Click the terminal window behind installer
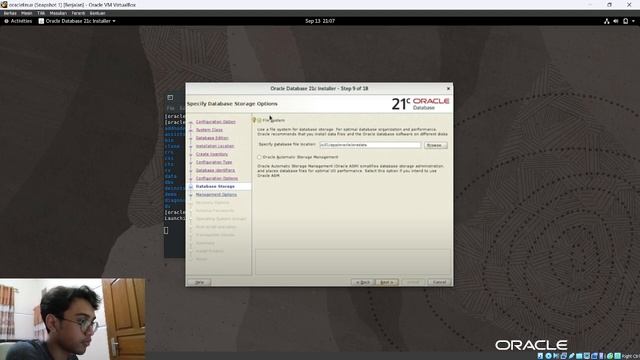This screenshot has height=360, width=640. pos(175,176)
